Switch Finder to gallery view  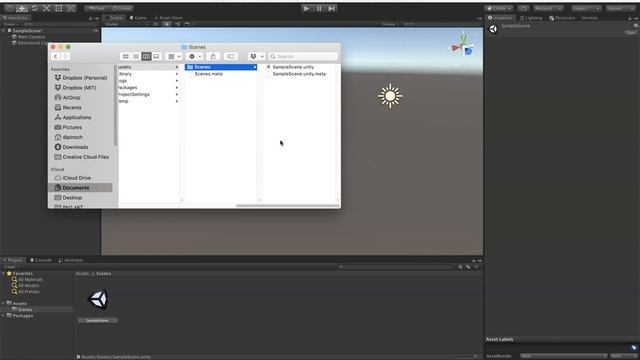point(156,56)
